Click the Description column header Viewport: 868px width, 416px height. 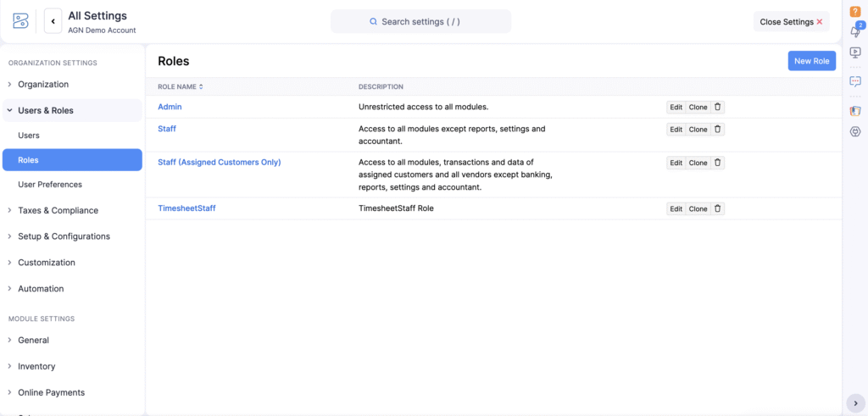point(381,87)
